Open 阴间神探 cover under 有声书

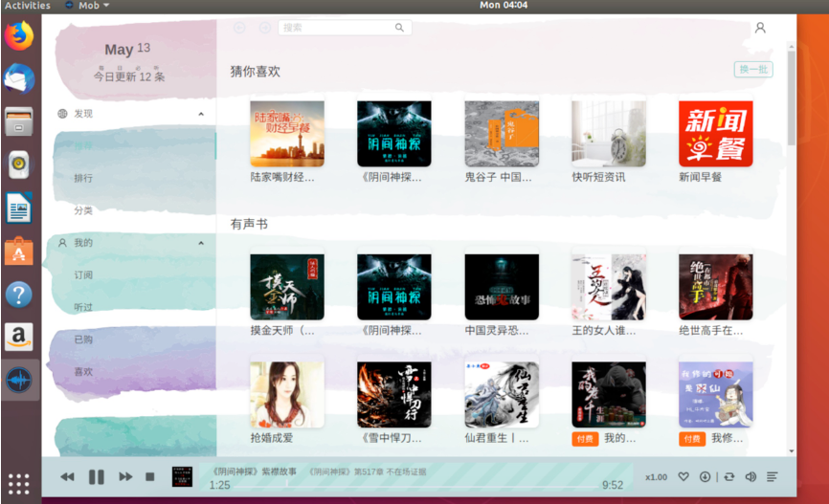pos(393,287)
